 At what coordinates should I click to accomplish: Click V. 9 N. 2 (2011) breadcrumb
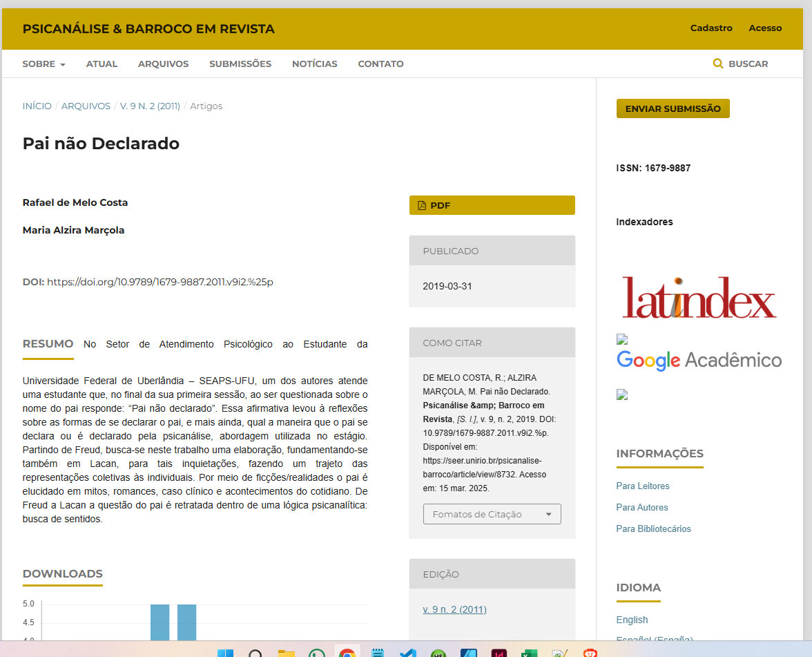[151, 106]
